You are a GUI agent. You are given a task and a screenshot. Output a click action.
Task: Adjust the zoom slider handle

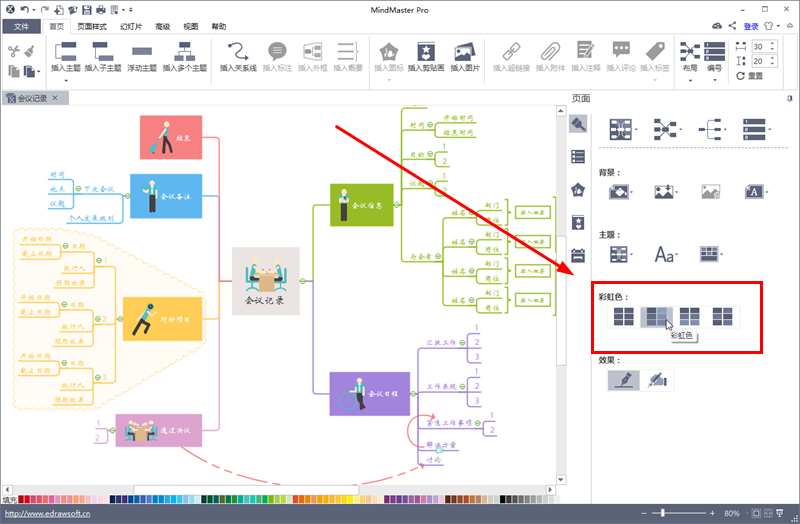(663, 513)
